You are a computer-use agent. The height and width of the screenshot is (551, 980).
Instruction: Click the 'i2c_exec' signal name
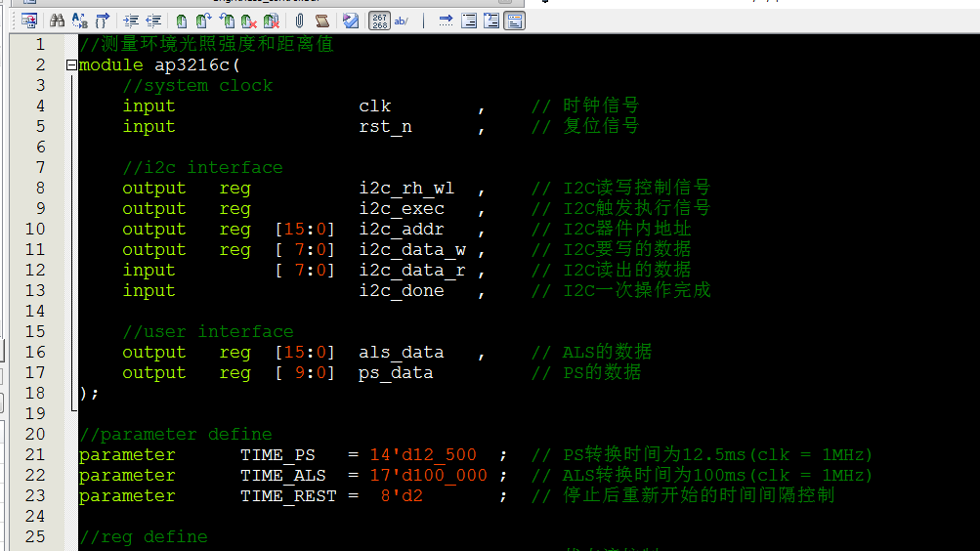pos(402,209)
